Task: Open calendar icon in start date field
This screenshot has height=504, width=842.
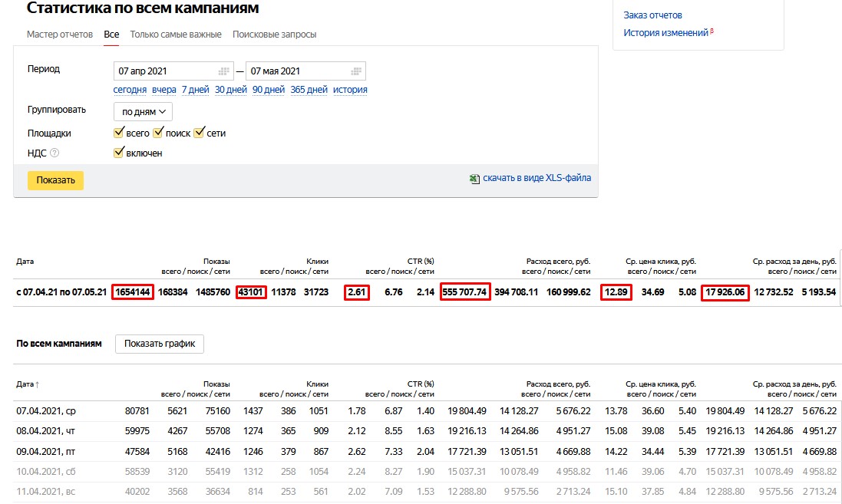Action: pos(223,71)
